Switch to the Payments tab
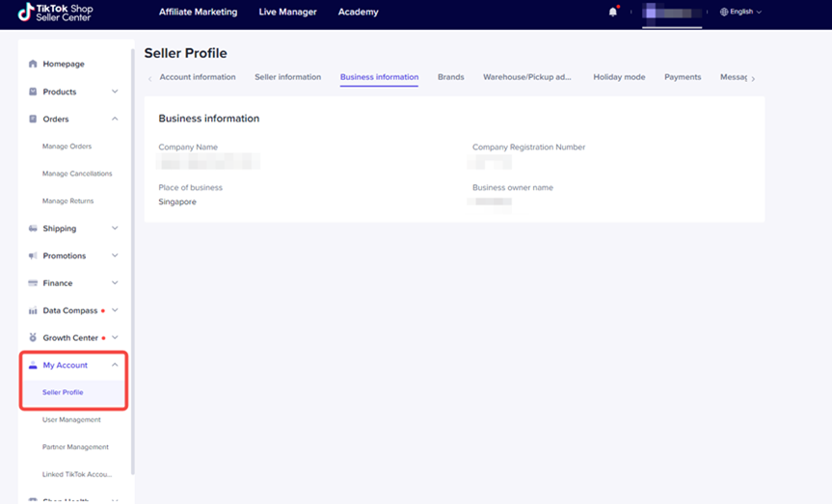This screenshot has width=832, height=504. pyautogui.click(x=683, y=77)
